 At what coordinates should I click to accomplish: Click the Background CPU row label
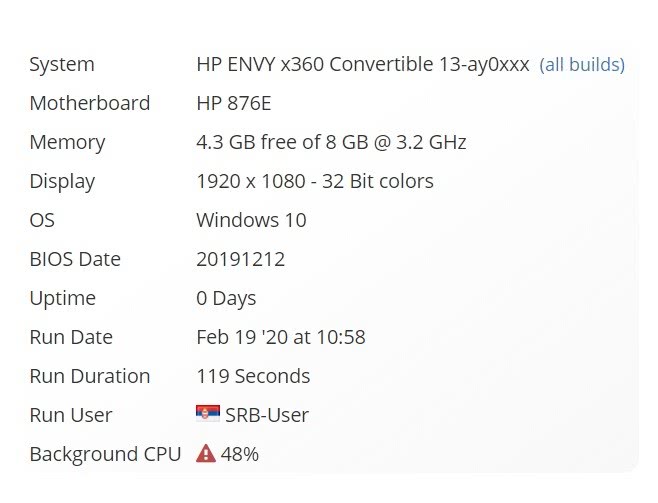pyautogui.click(x=105, y=454)
